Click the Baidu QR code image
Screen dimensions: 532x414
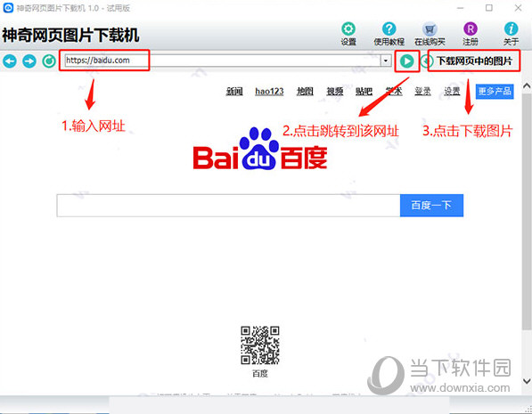[x=260, y=345]
